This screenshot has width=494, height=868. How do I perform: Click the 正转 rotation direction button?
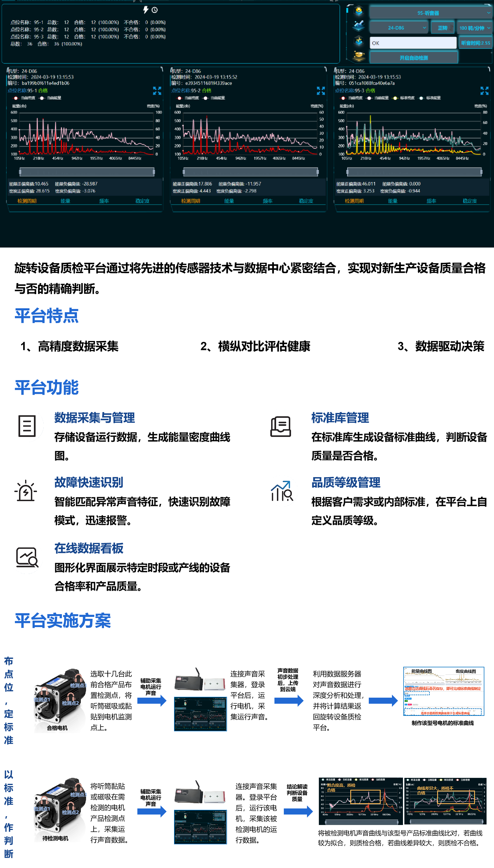[x=442, y=28]
